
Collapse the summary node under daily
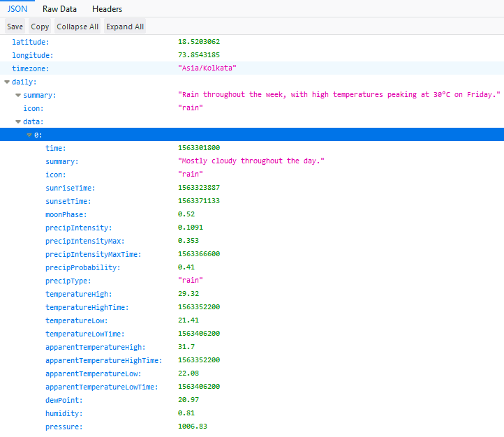click(x=18, y=95)
